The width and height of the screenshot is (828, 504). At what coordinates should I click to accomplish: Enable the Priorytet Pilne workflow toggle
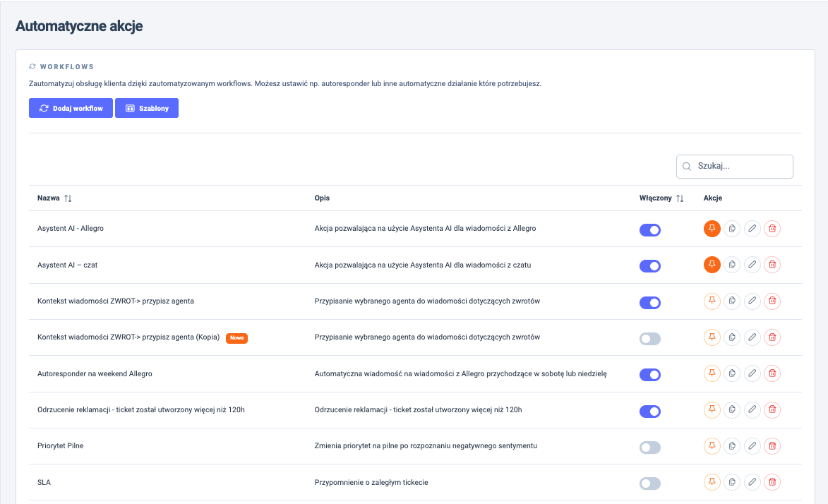[649, 448]
